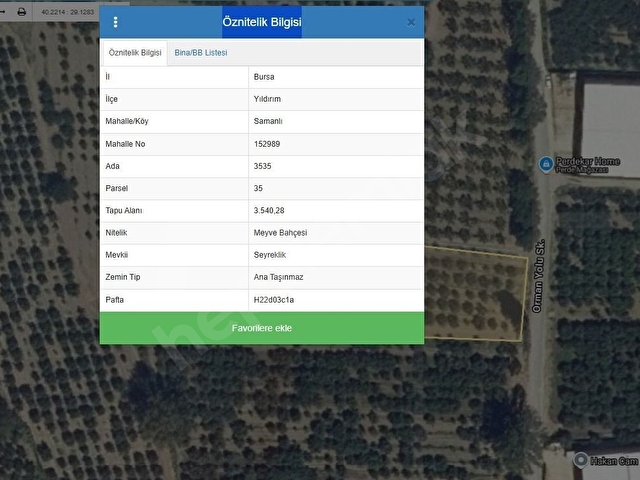Image resolution: width=640 pixels, height=480 pixels.
Task: Select the Mahalle No value 152989
Action: coord(267,144)
